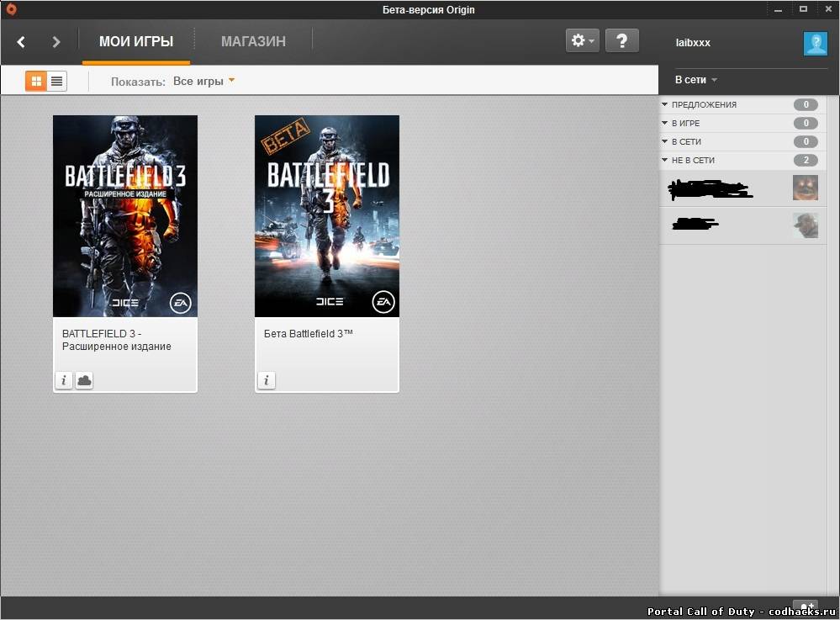Screen dimensions: 840x620
Task: Click the first offline friend's avatar
Action: click(806, 188)
